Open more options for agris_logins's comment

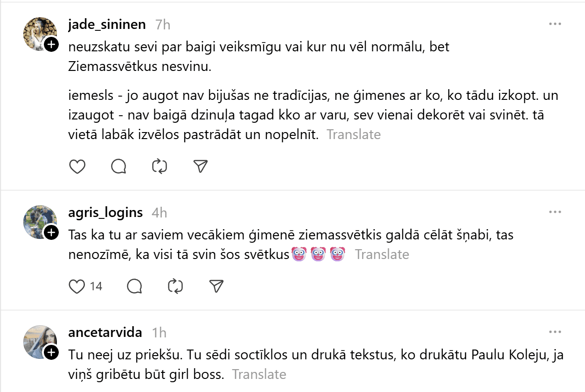coord(555,212)
